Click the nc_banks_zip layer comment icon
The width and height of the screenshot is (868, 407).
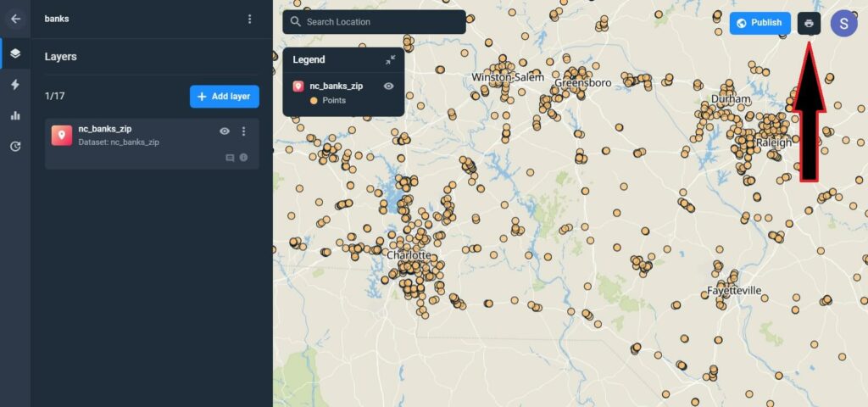pos(230,158)
